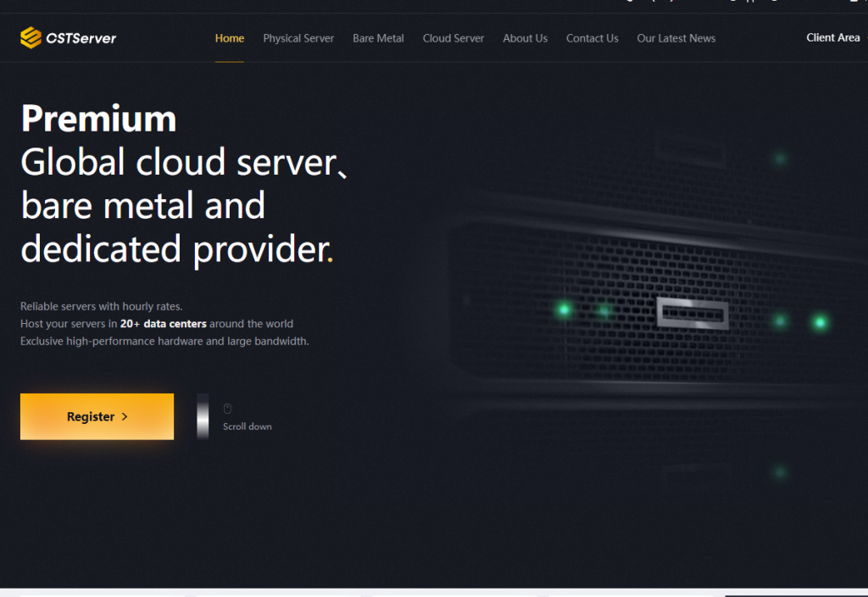Go to the About Us page
This screenshot has width=868, height=597.
[525, 38]
